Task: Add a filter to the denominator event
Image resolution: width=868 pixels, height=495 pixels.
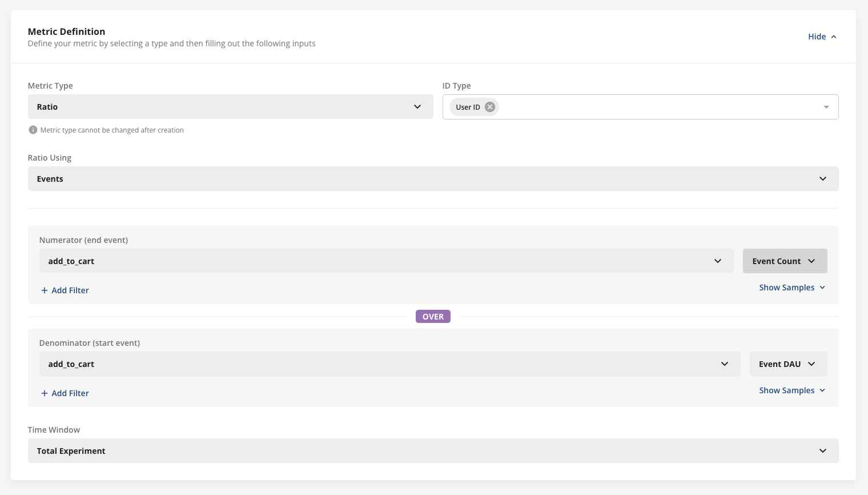Action: [65, 393]
